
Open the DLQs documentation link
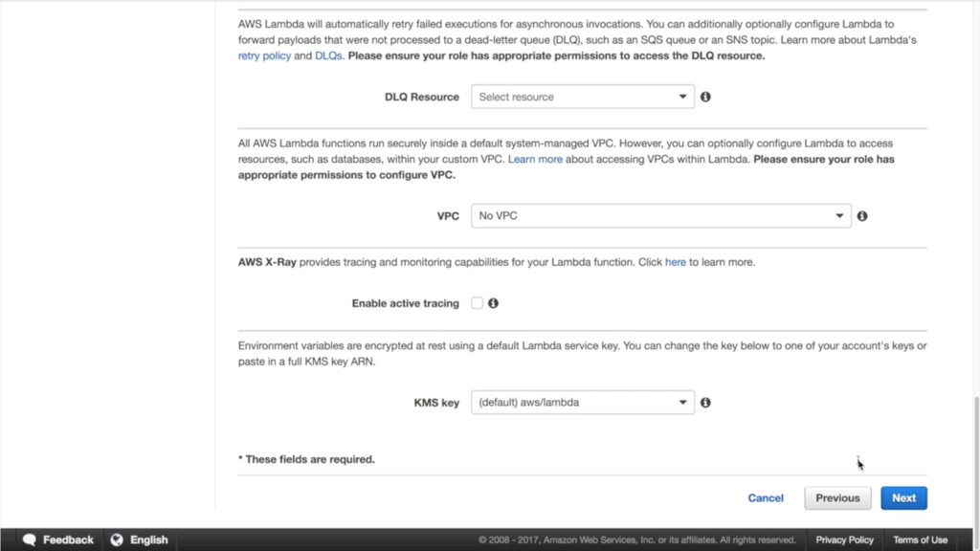coord(328,55)
